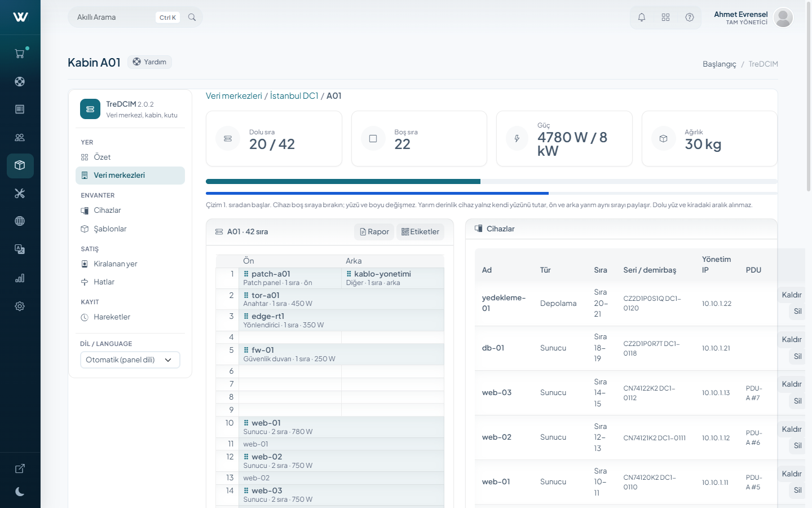Open the support lifebuoy sidebar icon
812x508 pixels.
(20, 81)
